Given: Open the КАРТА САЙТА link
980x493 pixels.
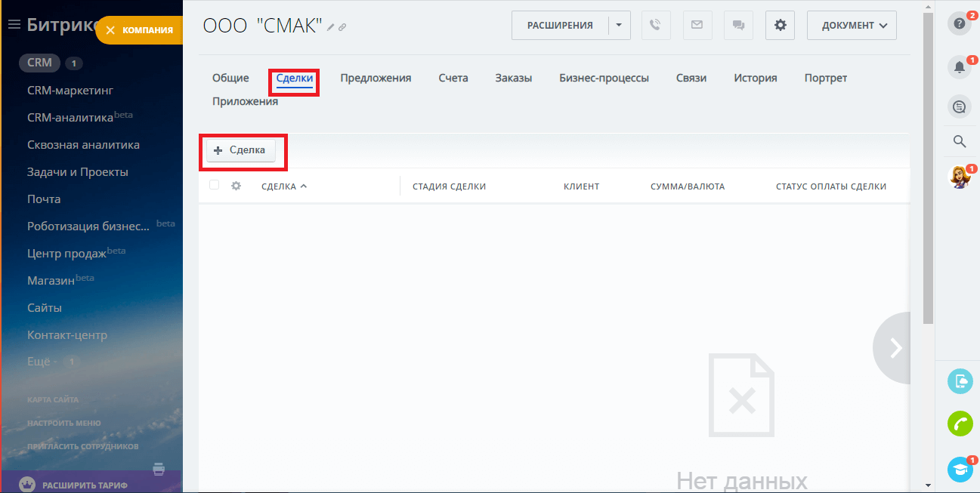Looking at the screenshot, I should coord(53,399).
